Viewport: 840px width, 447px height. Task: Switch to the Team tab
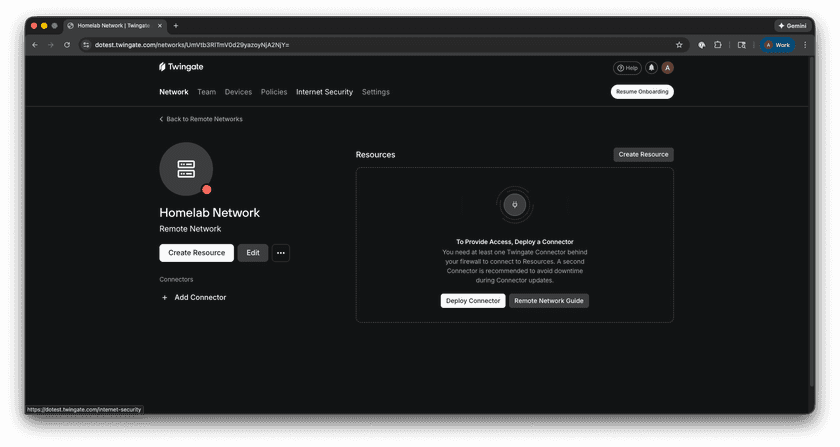pos(206,92)
